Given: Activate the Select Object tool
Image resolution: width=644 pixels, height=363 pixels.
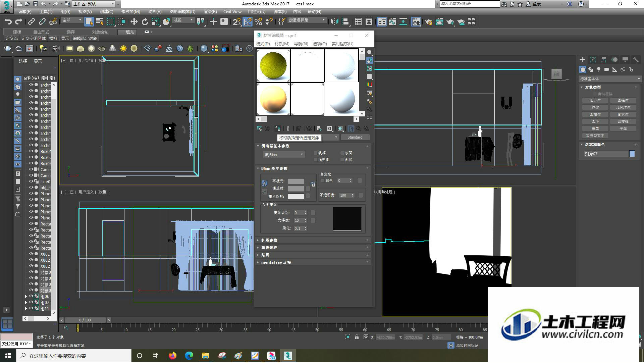Looking at the screenshot, I should [89, 22].
